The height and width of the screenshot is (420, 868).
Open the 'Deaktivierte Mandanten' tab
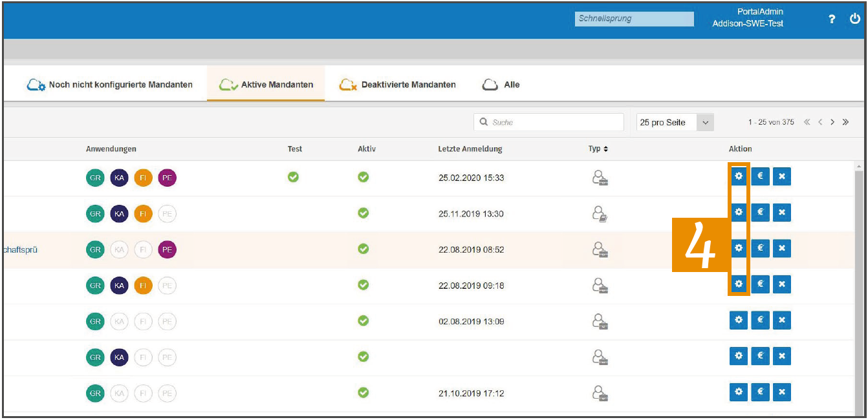coord(398,85)
